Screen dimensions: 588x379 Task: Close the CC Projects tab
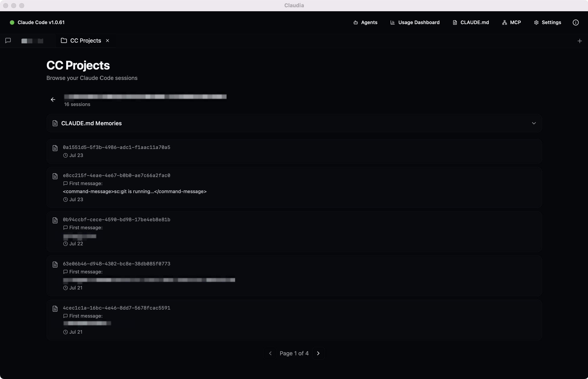click(107, 41)
